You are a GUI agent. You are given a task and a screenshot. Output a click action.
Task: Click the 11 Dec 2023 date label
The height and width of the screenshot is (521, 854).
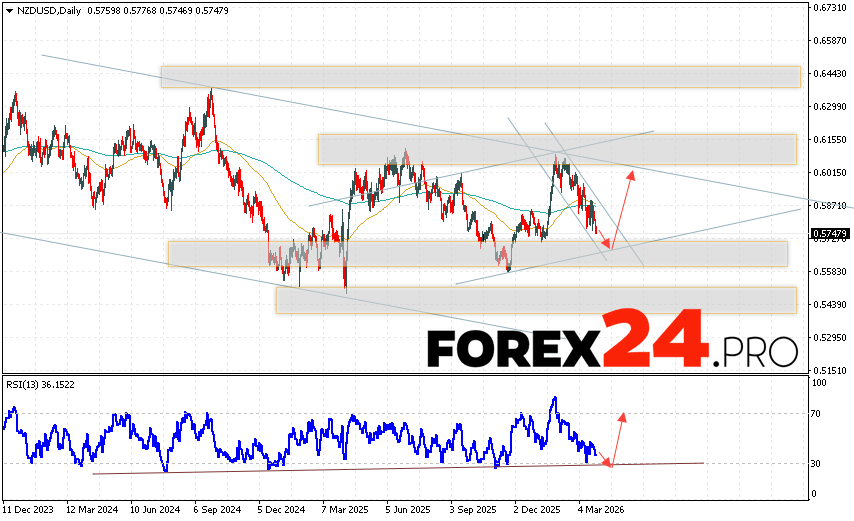[x=30, y=508]
